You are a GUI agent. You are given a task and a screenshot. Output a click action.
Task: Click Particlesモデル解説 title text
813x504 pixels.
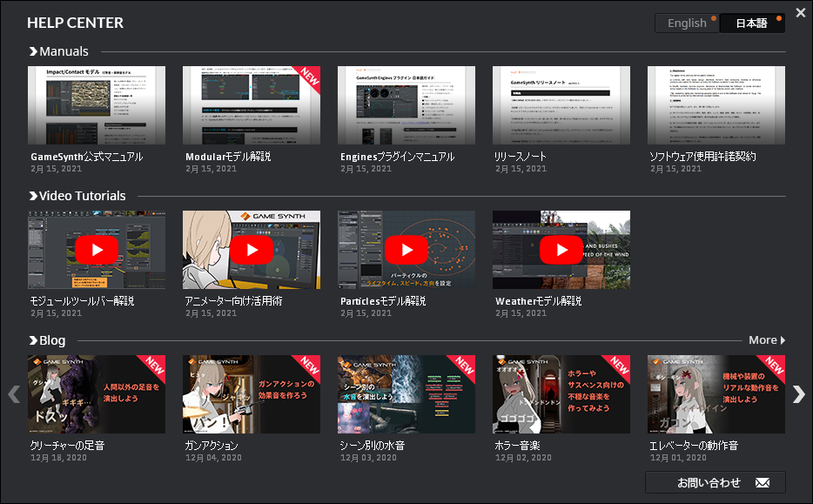coord(383,301)
